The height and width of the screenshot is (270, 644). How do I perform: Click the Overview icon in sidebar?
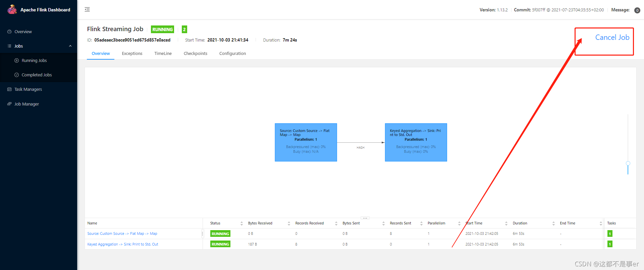[9, 31]
